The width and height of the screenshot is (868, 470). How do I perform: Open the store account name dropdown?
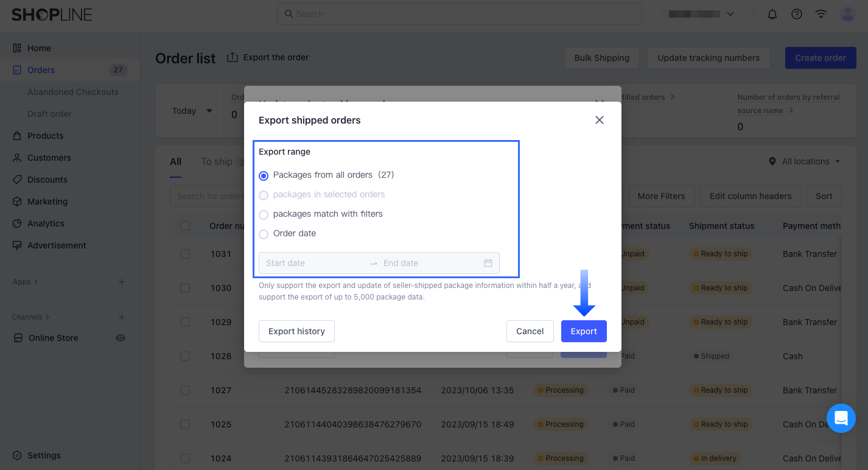(699, 14)
